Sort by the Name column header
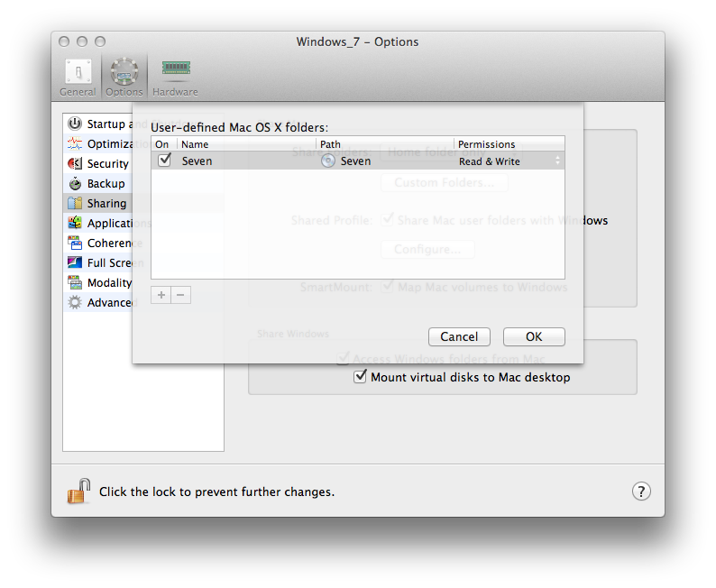The width and height of the screenshot is (716, 588). click(246, 144)
